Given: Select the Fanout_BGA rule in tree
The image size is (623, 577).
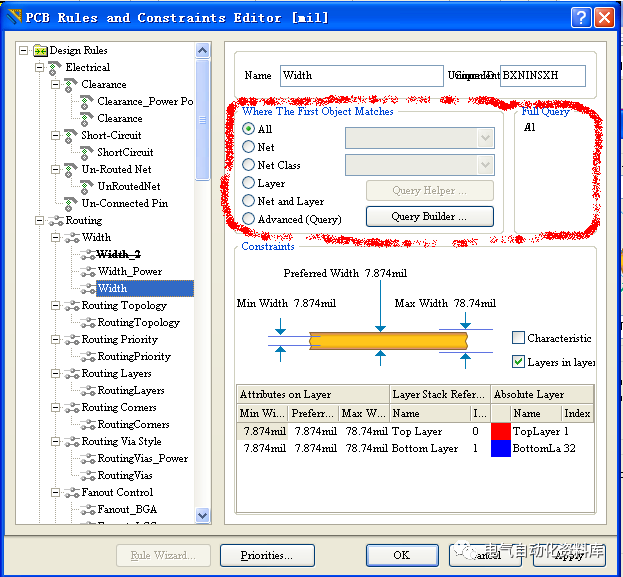Looking at the screenshot, I should 127,509.
